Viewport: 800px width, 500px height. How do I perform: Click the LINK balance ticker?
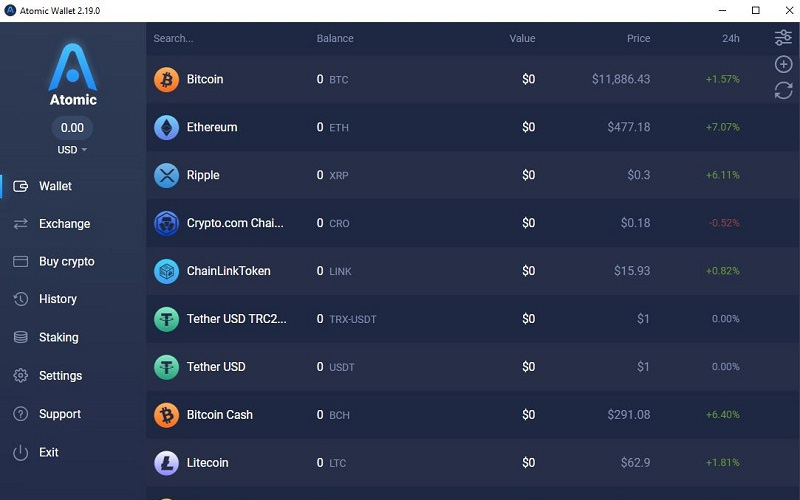[x=340, y=271]
